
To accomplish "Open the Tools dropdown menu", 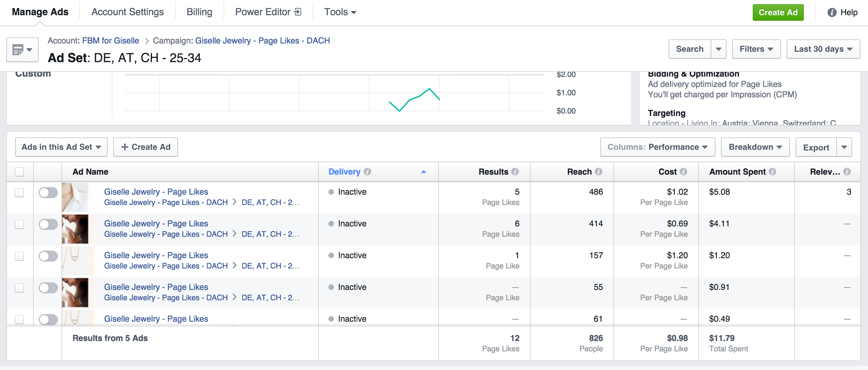I will click(x=340, y=12).
